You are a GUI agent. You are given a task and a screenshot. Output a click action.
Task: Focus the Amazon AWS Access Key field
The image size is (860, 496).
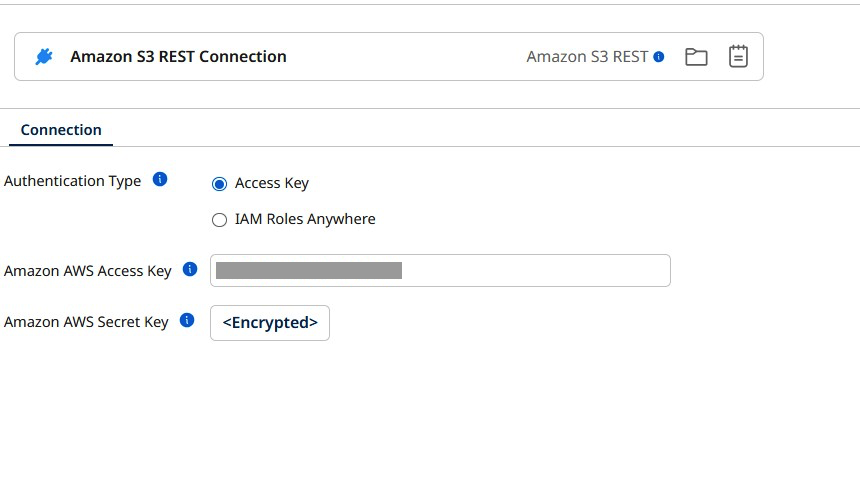[x=535, y=271]
